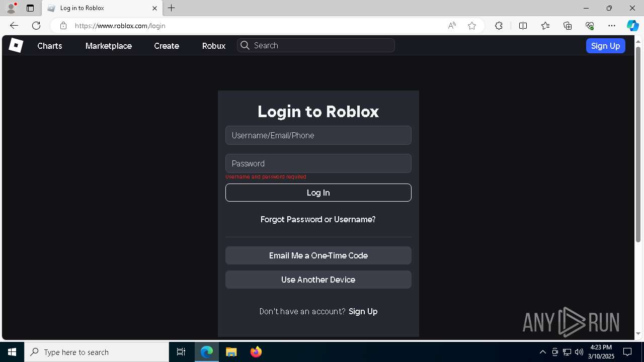
Task: Click the page scrollbar down arrow
Action: (638, 333)
